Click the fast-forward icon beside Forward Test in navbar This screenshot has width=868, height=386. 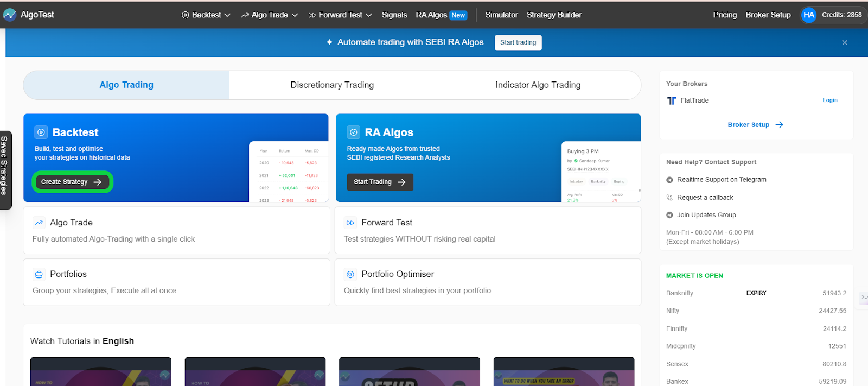312,15
